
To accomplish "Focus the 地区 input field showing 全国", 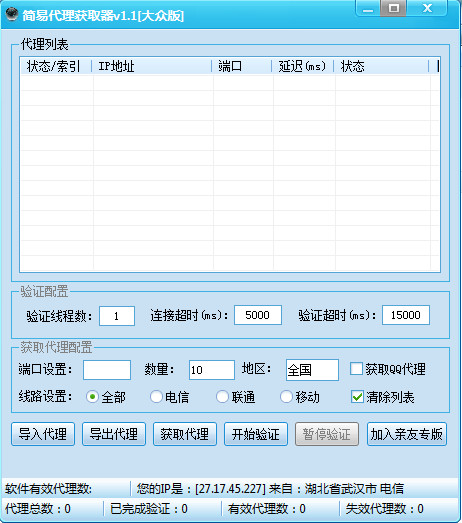I will coord(312,370).
